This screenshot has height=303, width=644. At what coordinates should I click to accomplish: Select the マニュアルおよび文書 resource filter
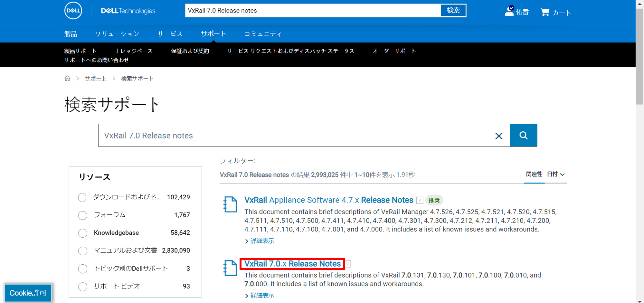pyautogui.click(x=82, y=251)
